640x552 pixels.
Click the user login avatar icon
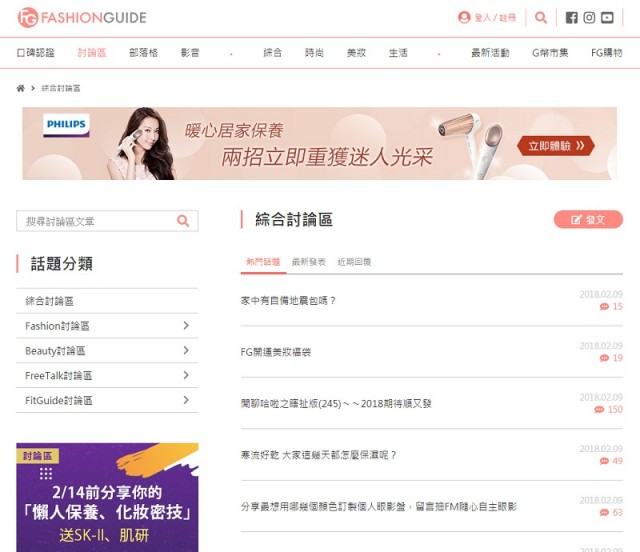pos(464,17)
